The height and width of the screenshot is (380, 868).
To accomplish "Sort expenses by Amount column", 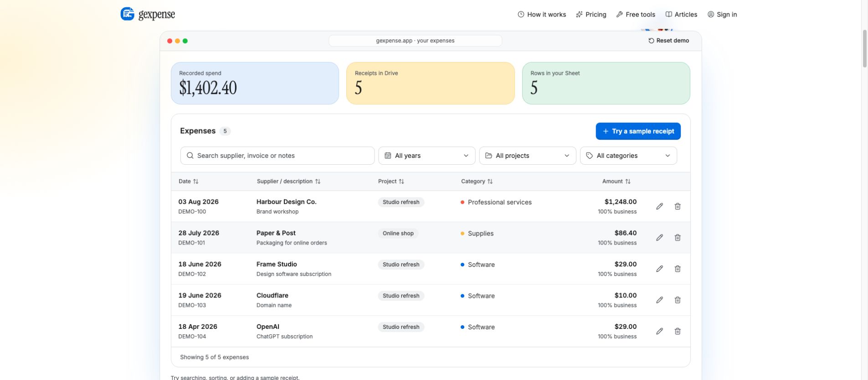I will tap(616, 181).
